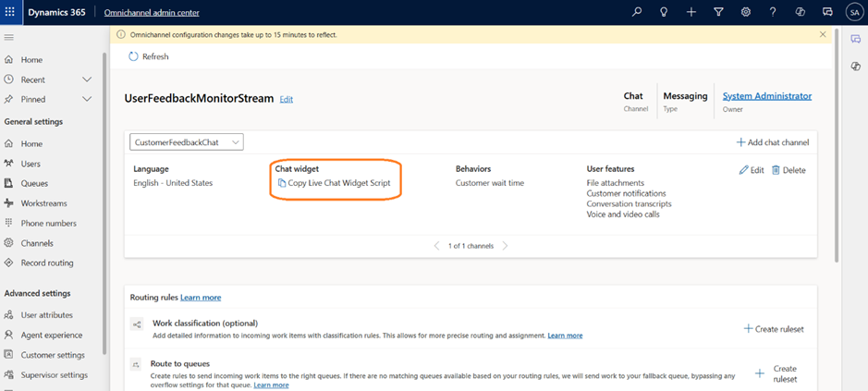Dismiss the yellow notification banner
Viewport: 868px width, 391px height.
823,34
